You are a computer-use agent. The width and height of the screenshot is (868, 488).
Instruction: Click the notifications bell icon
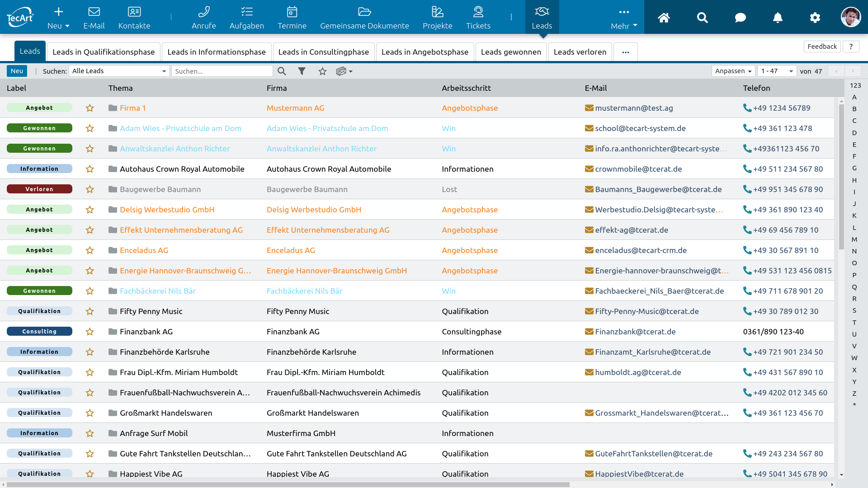coord(778,18)
